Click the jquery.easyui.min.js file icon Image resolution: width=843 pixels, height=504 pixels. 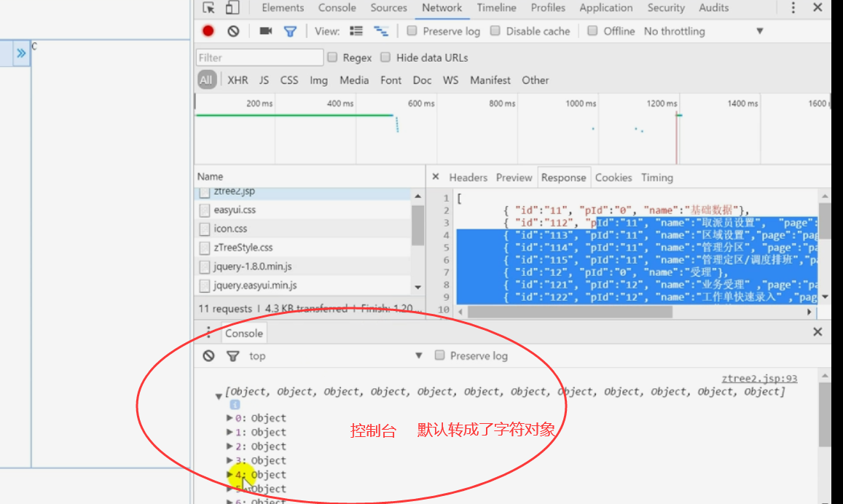click(204, 286)
